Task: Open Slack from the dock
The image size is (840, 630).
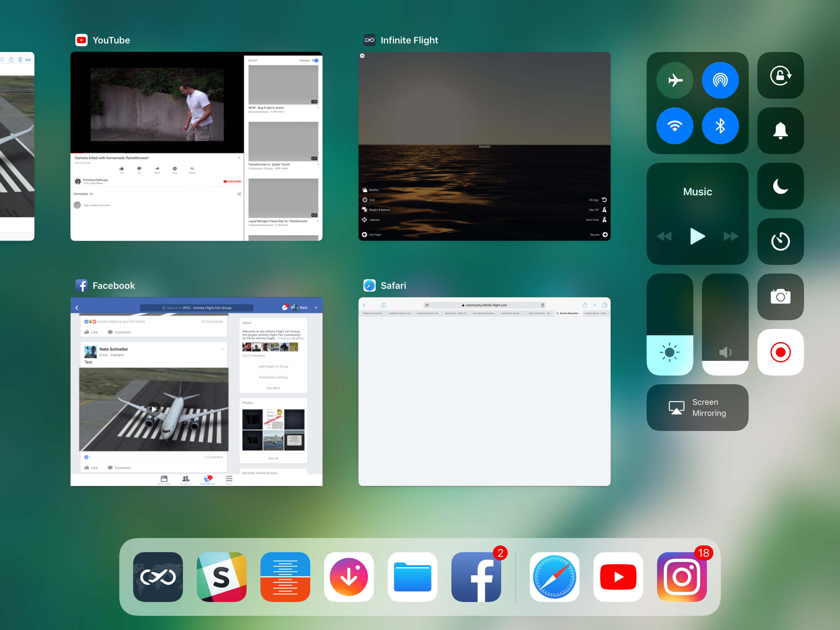Action: tap(221, 577)
